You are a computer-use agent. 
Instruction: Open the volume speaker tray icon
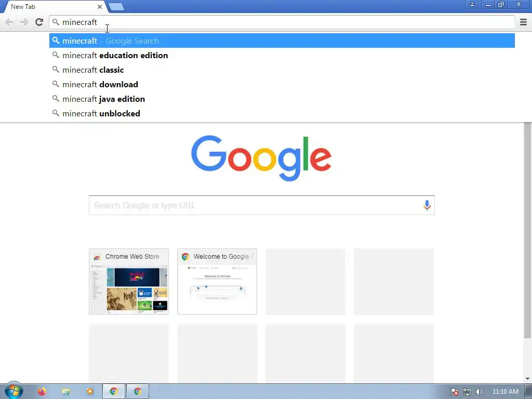(479, 392)
